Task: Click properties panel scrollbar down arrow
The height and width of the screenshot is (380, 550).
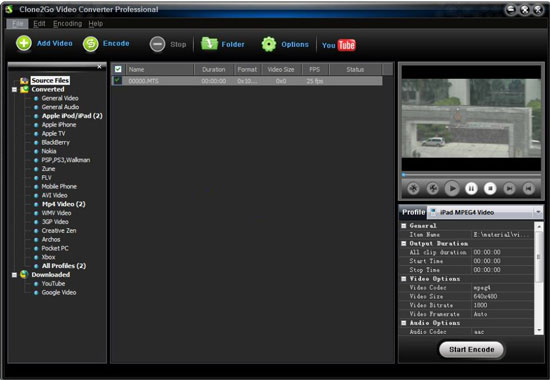Action: 538,331
